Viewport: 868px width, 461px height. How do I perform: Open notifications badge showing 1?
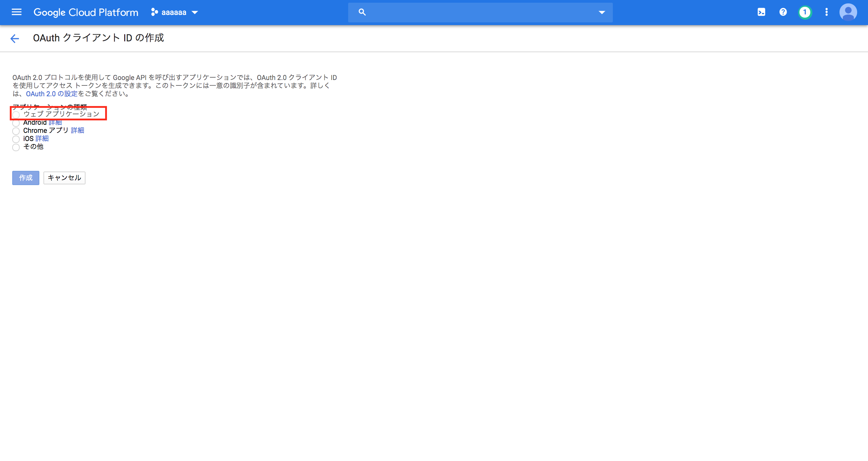click(805, 12)
